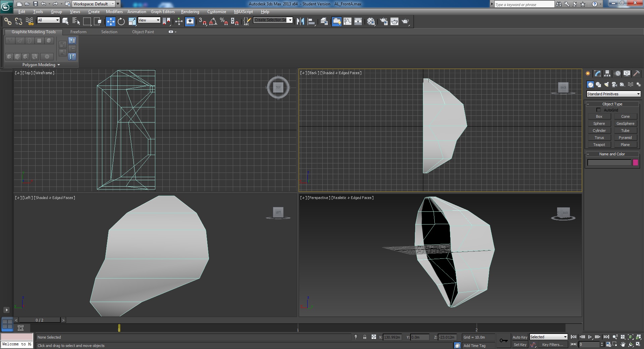Toggle the 3D snap tool
This screenshot has width=644, height=349.
(201, 21)
